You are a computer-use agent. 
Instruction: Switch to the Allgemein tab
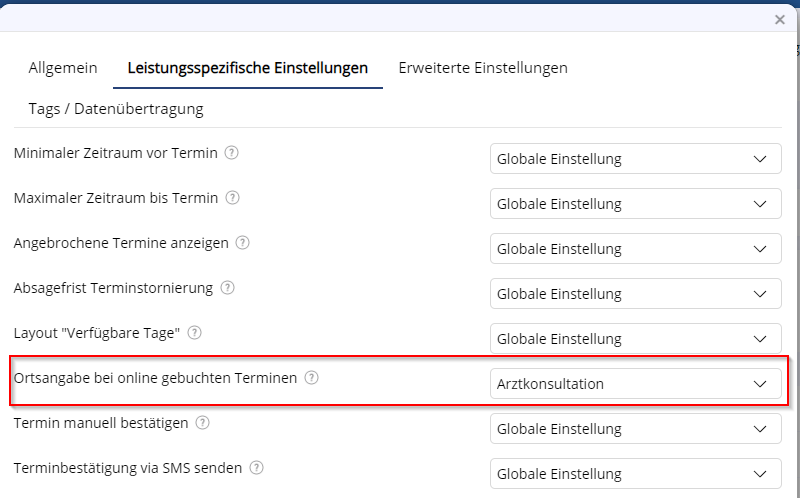point(63,68)
